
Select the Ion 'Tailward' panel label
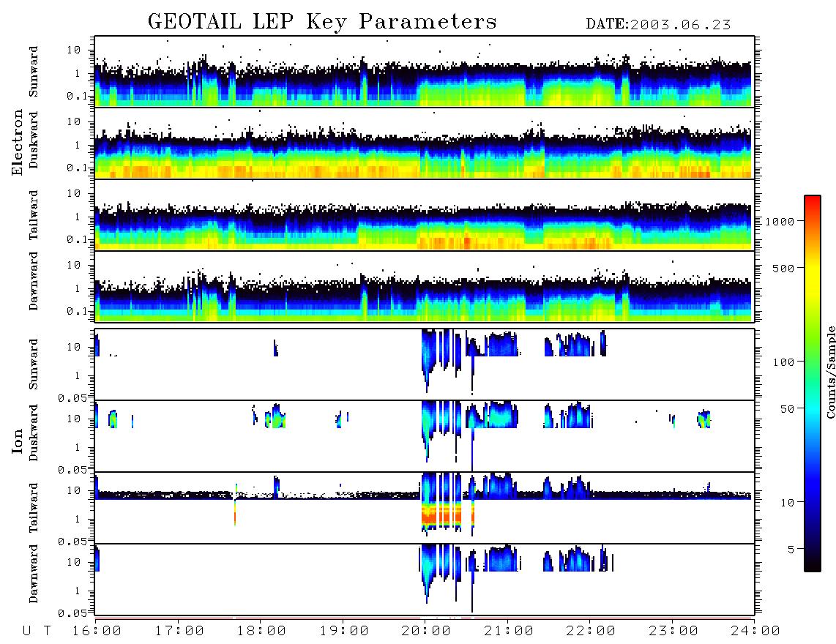pos(34,508)
